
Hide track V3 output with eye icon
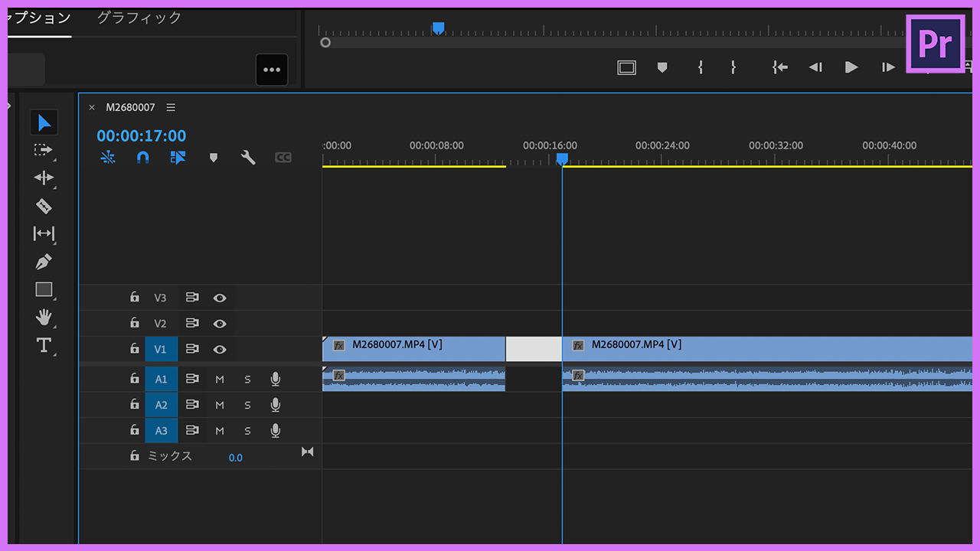pos(220,298)
